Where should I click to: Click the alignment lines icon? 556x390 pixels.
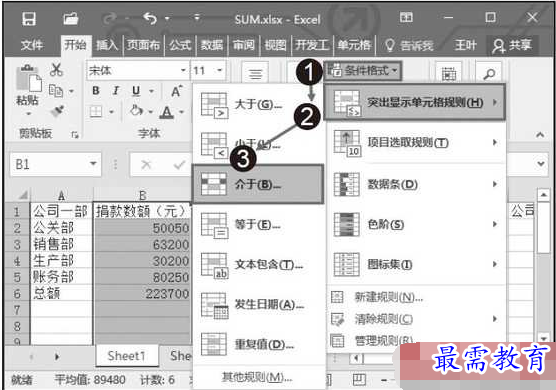(x=255, y=74)
